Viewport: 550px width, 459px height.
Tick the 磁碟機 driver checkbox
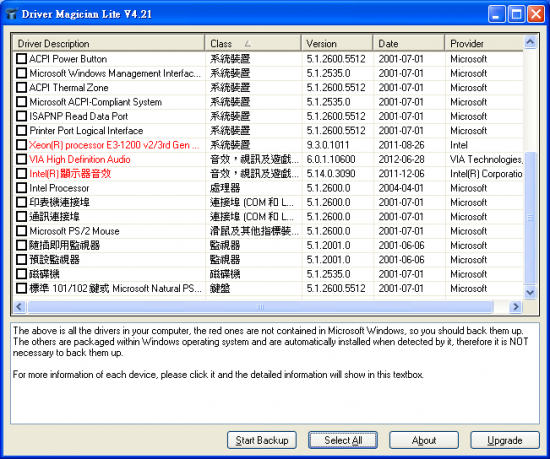[x=21, y=274]
